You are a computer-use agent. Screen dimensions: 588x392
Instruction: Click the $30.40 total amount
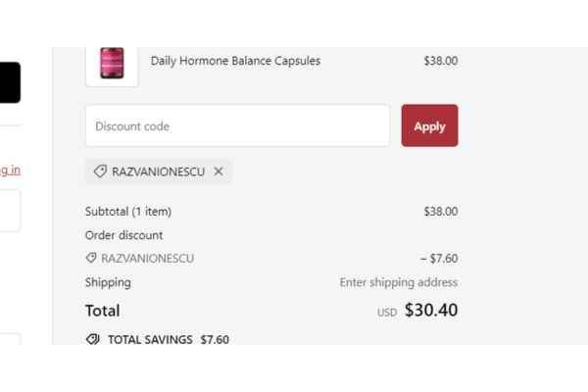click(430, 311)
